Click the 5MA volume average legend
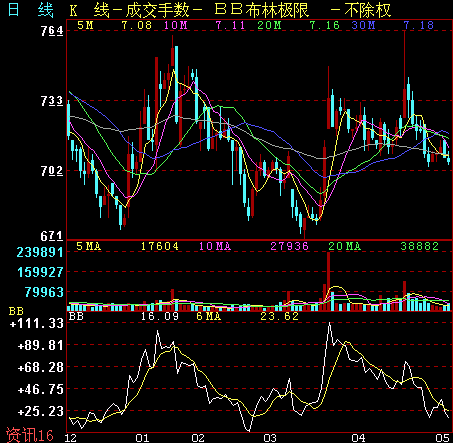Image resolution: width=453 pixels, height=443 pixels. coord(88,246)
